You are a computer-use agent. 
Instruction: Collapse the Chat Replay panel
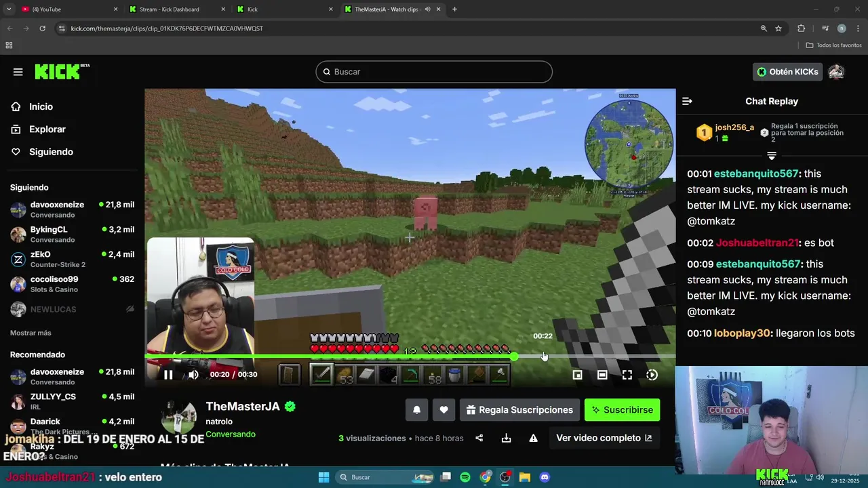click(687, 101)
